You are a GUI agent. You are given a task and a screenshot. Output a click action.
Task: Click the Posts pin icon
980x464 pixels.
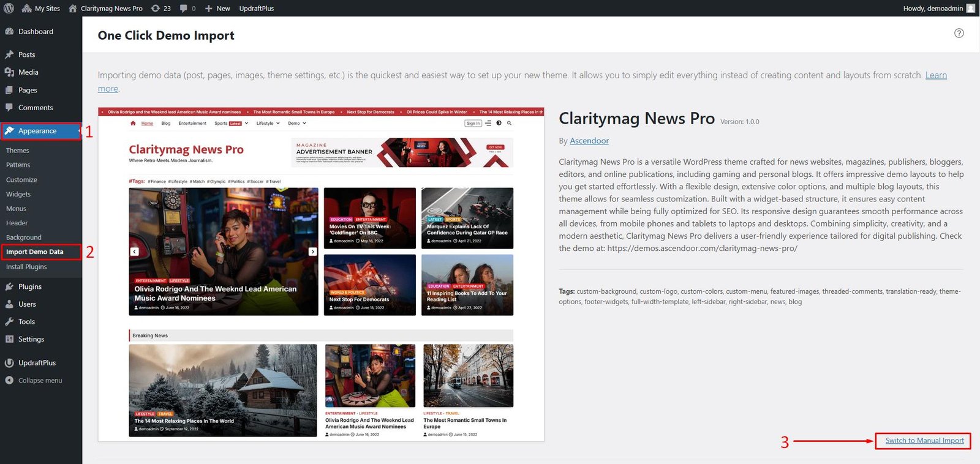click(9, 54)
